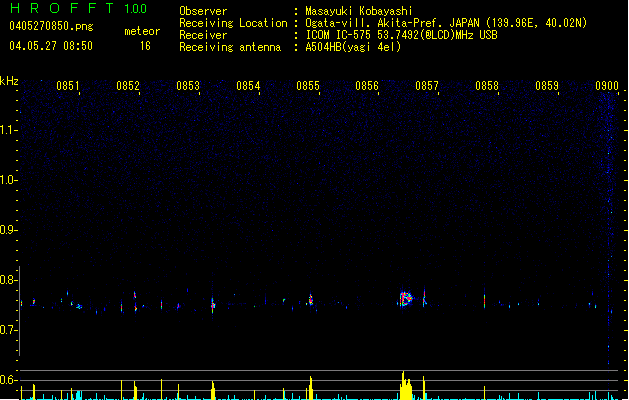
Task: Click the 0856 time axis marker
Action: click(x=367, y=86)
